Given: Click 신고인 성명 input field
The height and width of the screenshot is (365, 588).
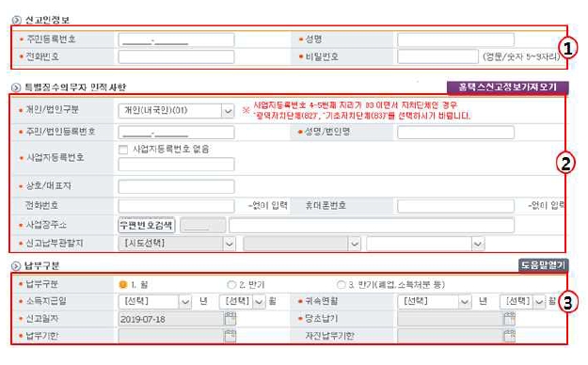Looking at the screenshot, I should coord(455,40).
